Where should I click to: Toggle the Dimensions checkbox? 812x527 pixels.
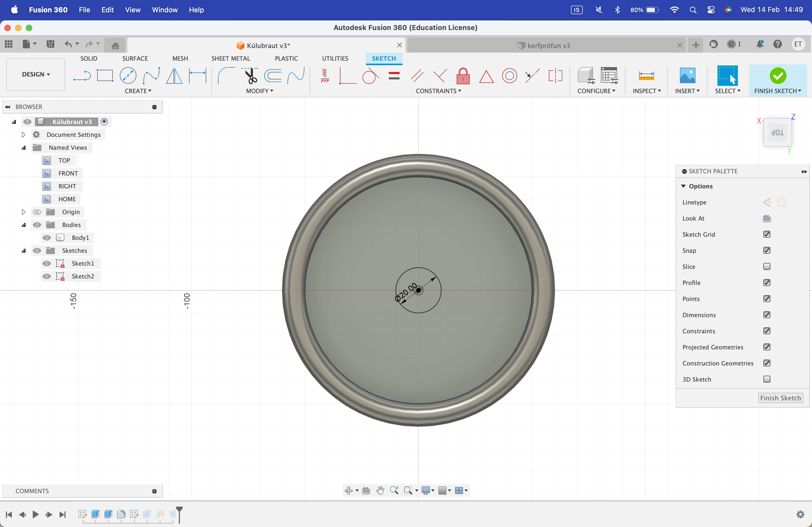767,315
